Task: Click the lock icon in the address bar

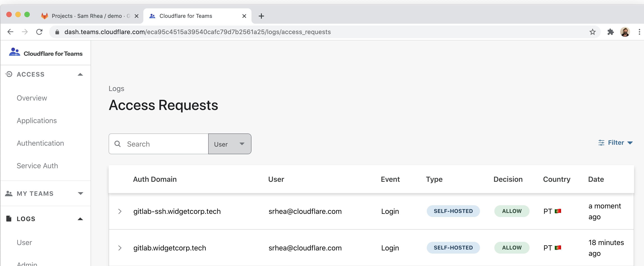Action: pyautogui.click(x=57, y=32)
